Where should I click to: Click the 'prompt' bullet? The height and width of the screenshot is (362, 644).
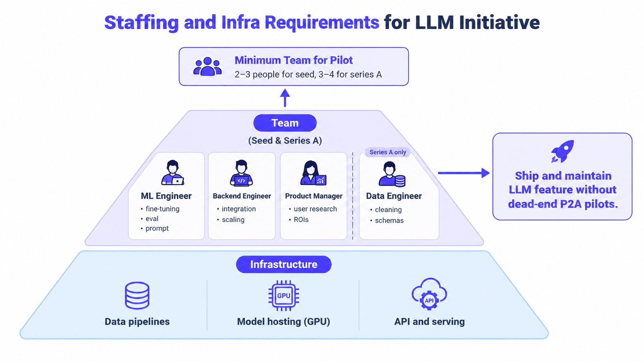157,229
